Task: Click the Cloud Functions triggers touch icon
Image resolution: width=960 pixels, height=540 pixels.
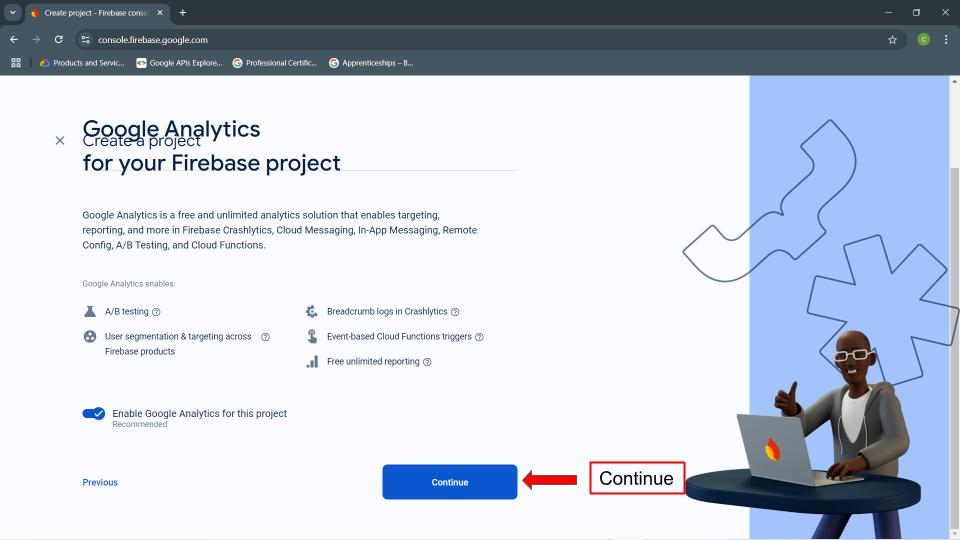Action: pos(312,336)
